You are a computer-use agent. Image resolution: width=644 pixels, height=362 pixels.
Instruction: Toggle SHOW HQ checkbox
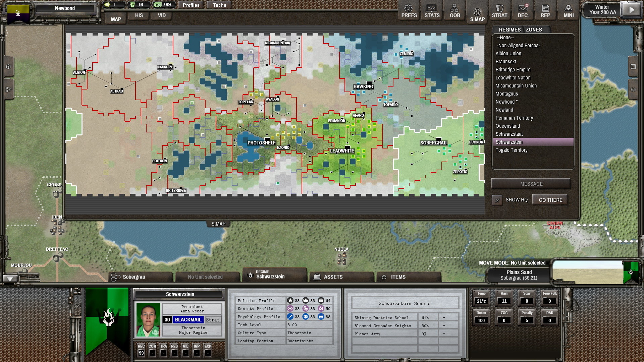[x=497, y=200]
